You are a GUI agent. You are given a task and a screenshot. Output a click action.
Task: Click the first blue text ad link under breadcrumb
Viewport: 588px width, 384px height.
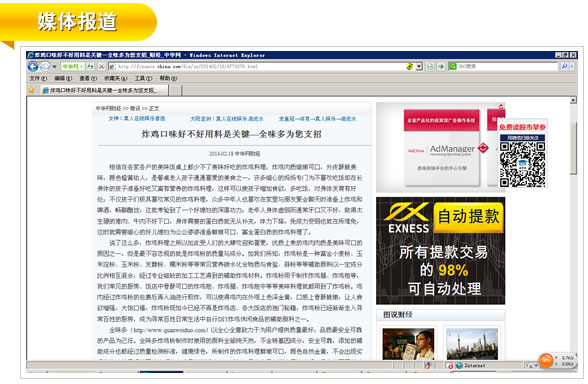point(137,118)
